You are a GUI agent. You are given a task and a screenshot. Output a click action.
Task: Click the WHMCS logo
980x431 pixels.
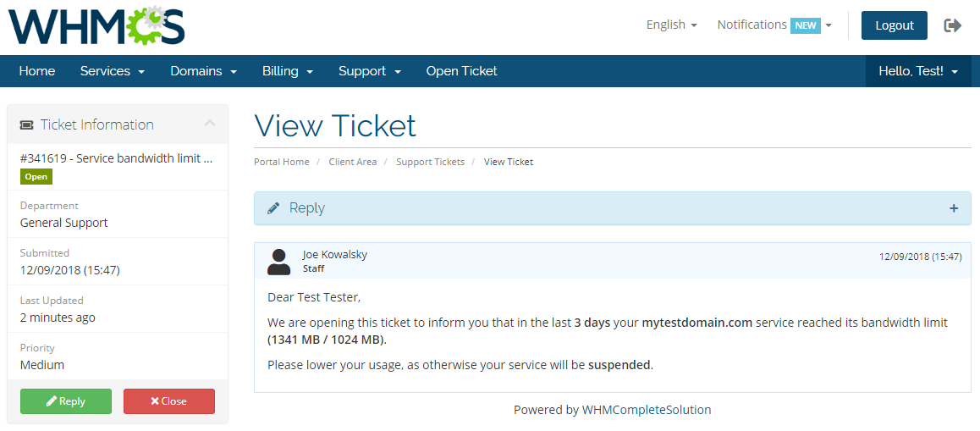click(x=96, y=25)
